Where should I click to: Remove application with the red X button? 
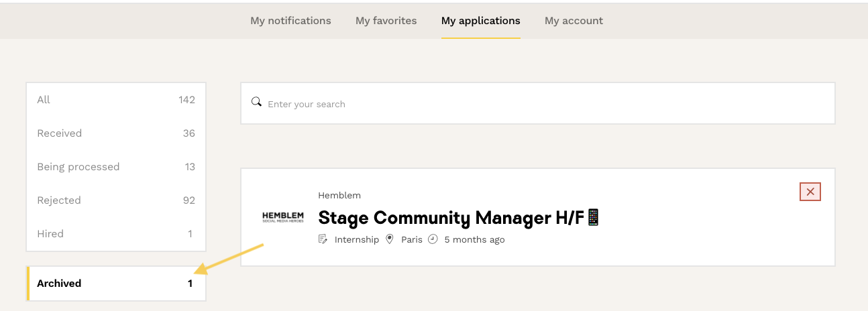(x=810, y=192)
